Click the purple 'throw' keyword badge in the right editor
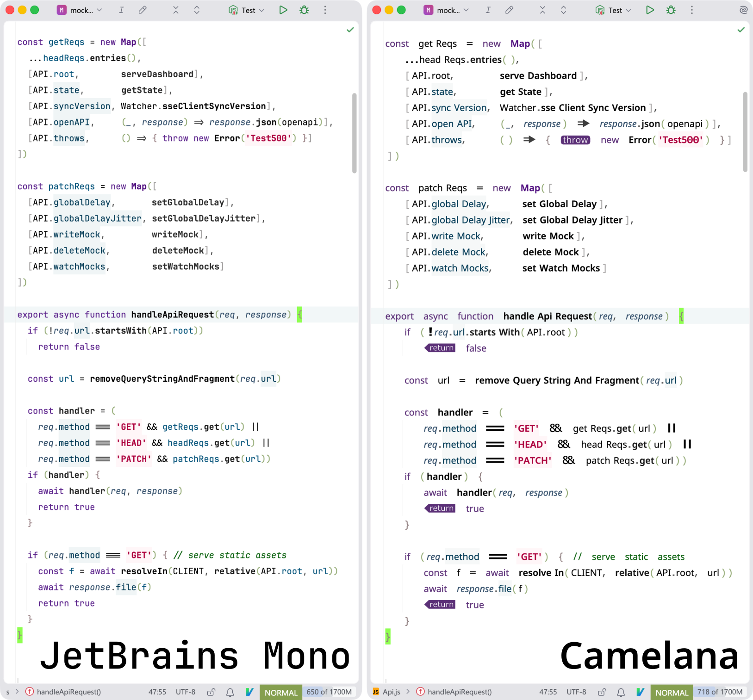Viewport: 753px width, 700px height. coord(575,140)
